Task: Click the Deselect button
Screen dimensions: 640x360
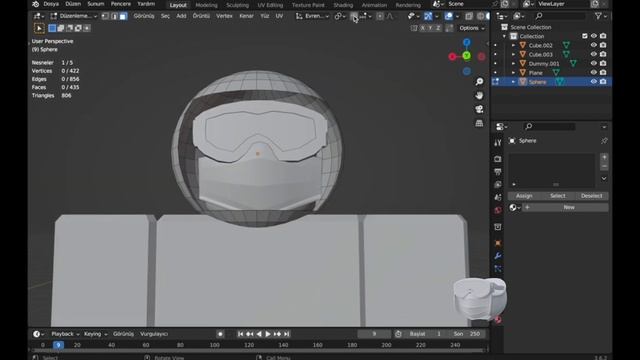Action: point(591,196)
